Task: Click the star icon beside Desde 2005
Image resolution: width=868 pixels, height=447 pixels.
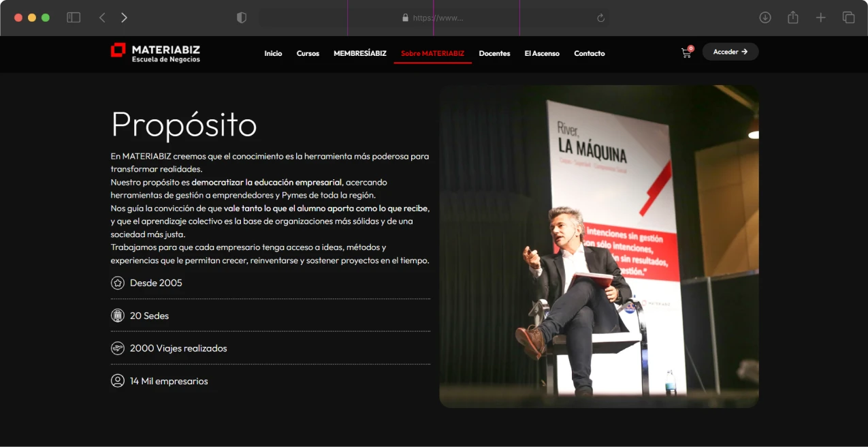Action: [x=118, y=283]
